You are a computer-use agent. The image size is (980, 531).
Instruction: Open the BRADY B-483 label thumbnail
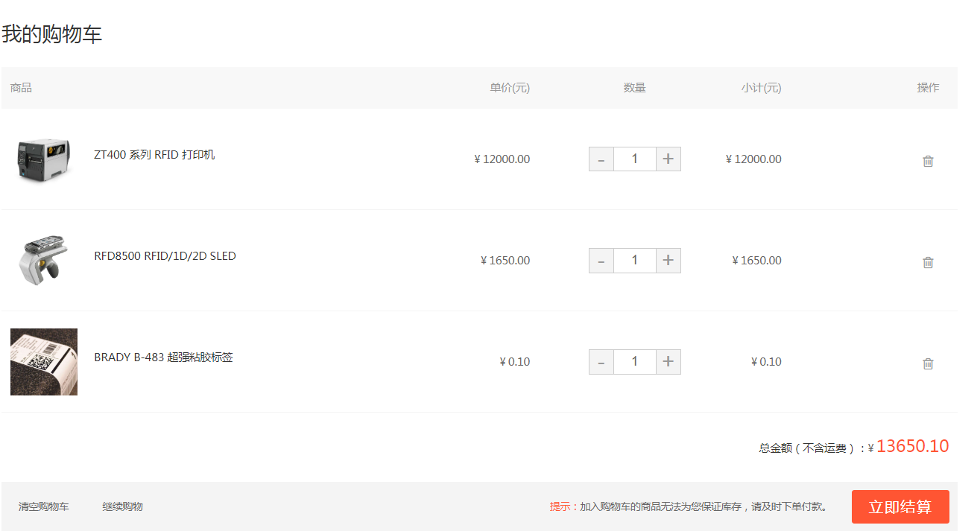44,362
